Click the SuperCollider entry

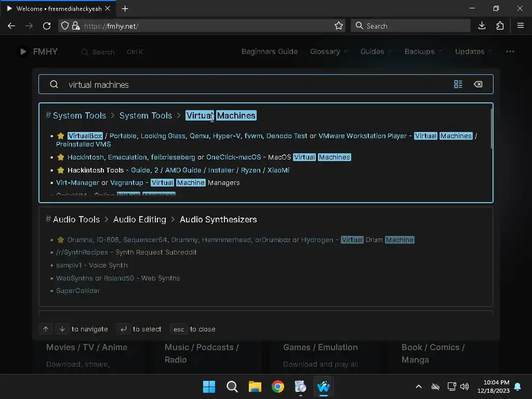click(78, 290)
